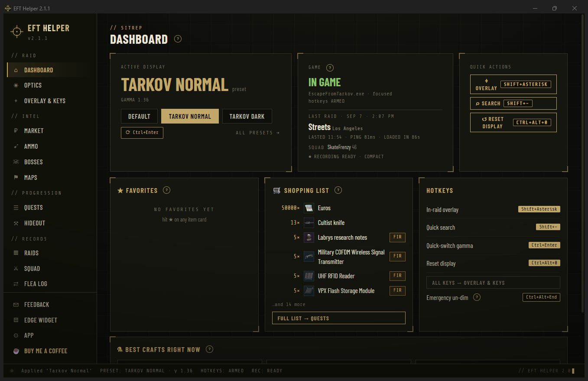Click the RESET DISPLAY quick action button

tap(513, 123)
